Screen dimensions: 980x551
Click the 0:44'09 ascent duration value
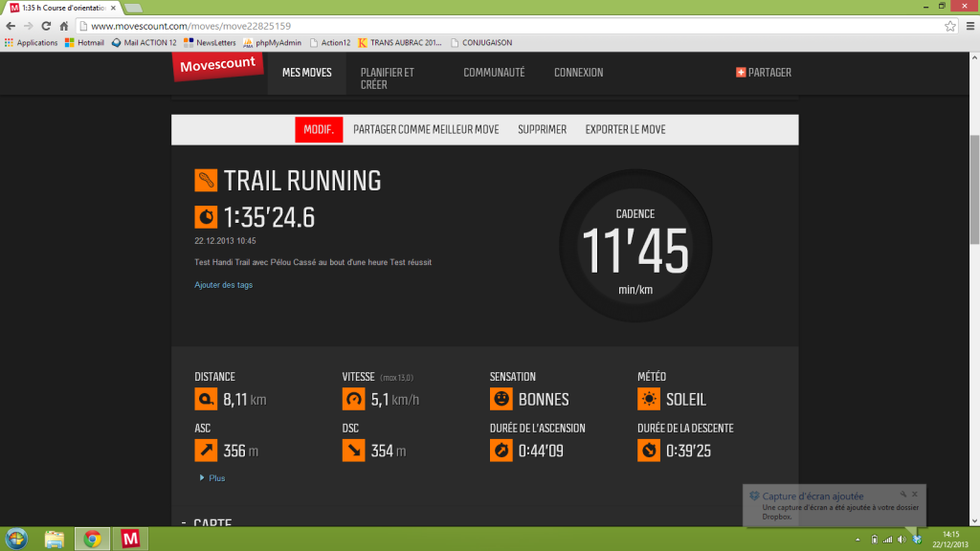click(x=541, y=452)
